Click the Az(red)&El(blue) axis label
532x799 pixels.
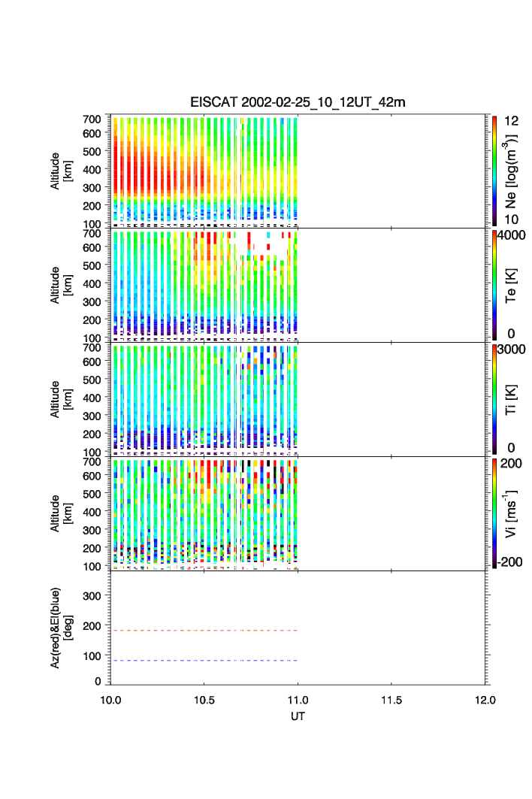click(x=60, y=628)
